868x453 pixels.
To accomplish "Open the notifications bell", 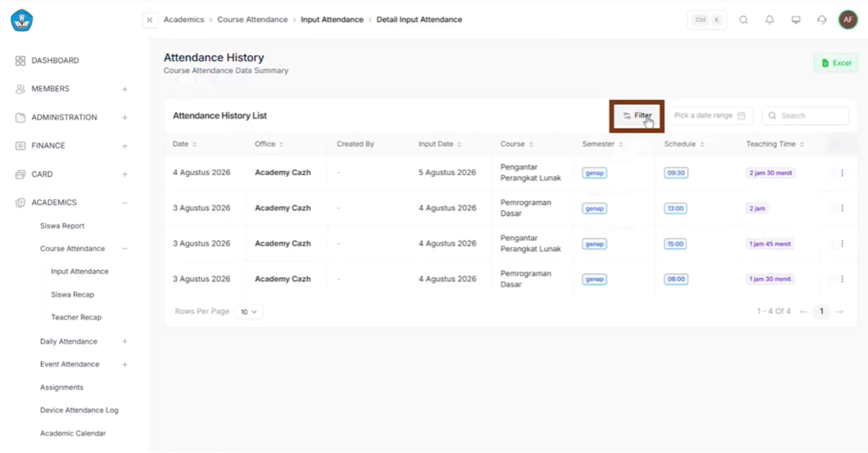I will pos(770,20).
